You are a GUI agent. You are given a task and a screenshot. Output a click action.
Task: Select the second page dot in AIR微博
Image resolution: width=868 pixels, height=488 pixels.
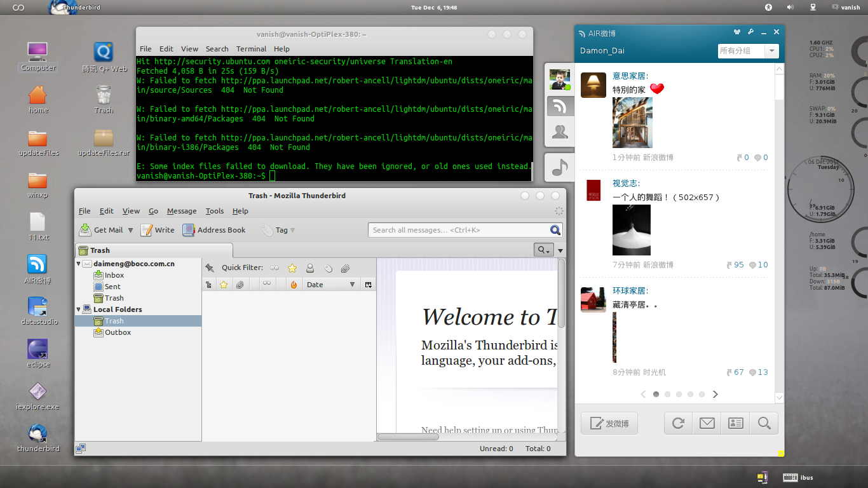tap(667, 395)
